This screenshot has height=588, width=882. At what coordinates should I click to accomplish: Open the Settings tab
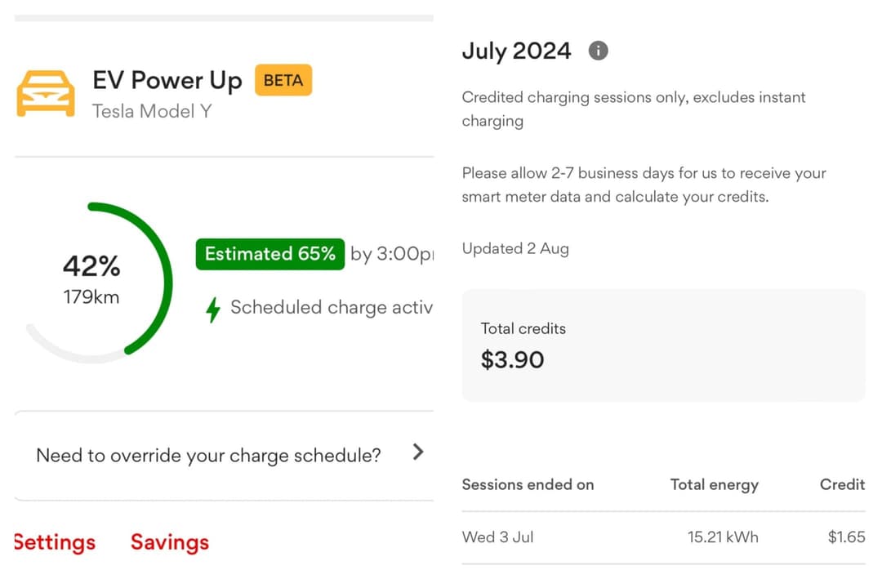click(x=55, y=542)
